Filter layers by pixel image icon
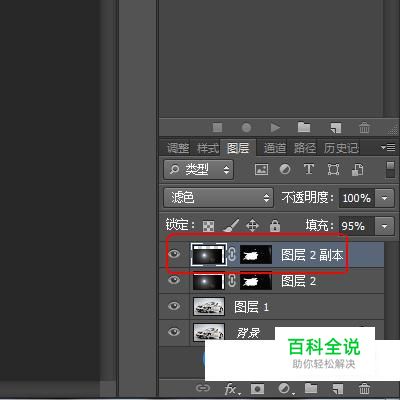Screen dimensions: 400x400 tap(261, 170)
